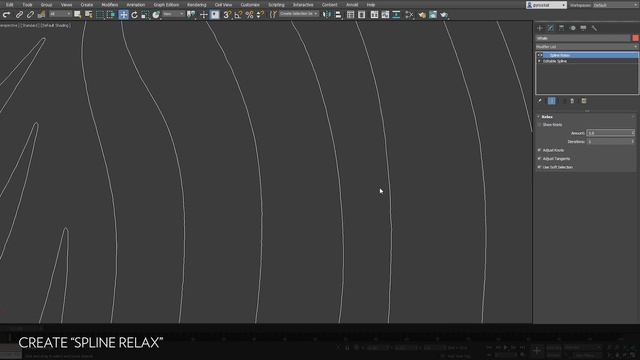Click Remove Modifier trash icon
This screenshot has width=640, height=360.
click(x=572, y=101)
